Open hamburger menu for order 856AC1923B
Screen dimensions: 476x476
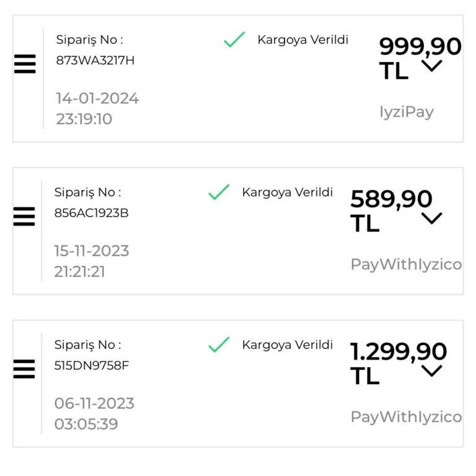pyautogui.click(x=24, y=216)
